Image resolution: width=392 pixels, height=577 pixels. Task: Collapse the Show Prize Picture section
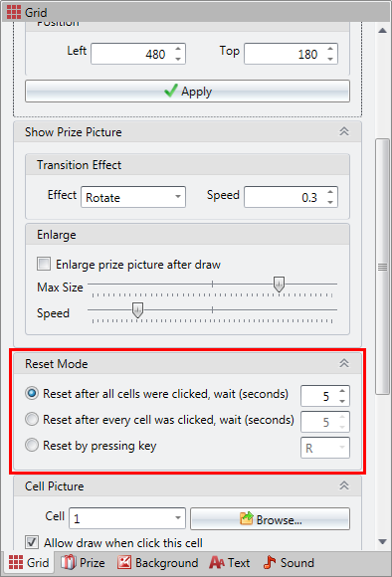coord(344,131)
